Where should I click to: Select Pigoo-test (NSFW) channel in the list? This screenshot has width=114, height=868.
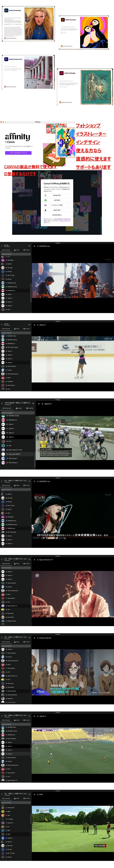point(14,454)
